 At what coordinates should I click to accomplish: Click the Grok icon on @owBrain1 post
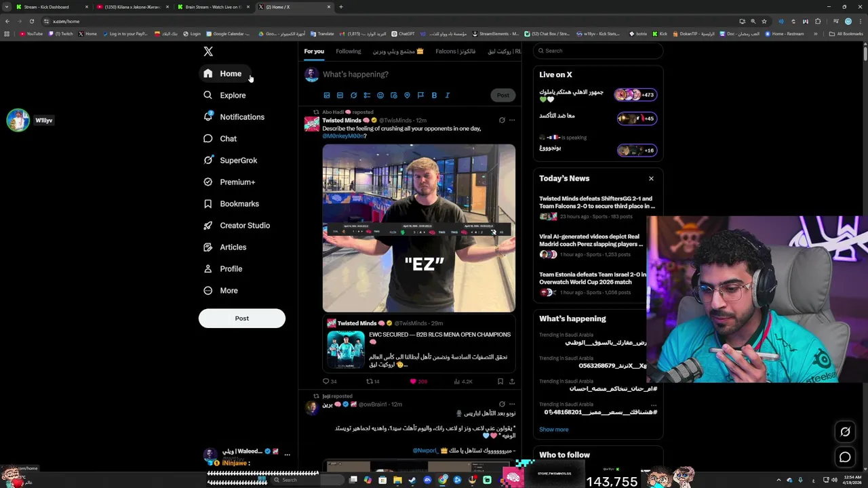[x=502, y=405]
